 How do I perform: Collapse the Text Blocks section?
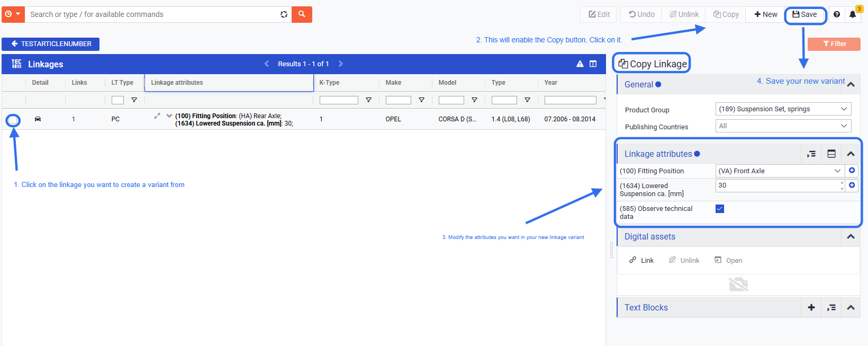tap(851, 308)
